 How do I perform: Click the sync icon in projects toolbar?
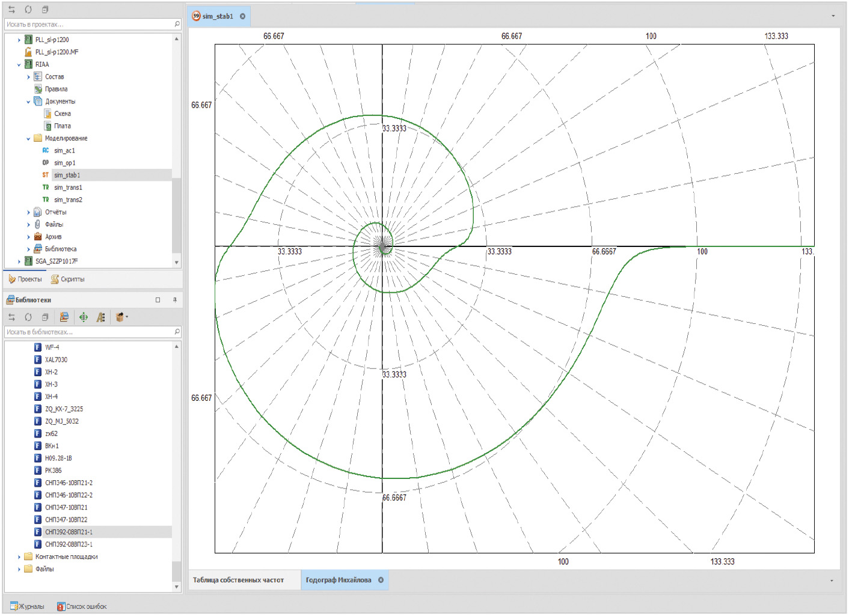pos(11,10)
